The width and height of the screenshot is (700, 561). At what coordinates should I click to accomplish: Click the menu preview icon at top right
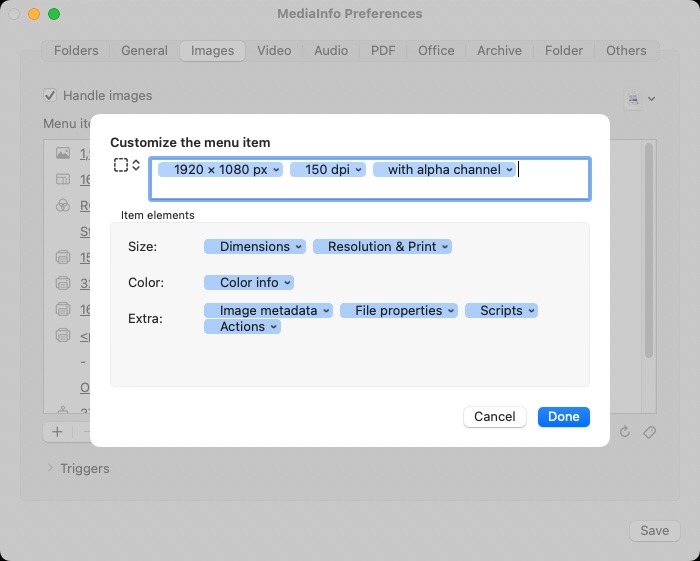[633, 99]
